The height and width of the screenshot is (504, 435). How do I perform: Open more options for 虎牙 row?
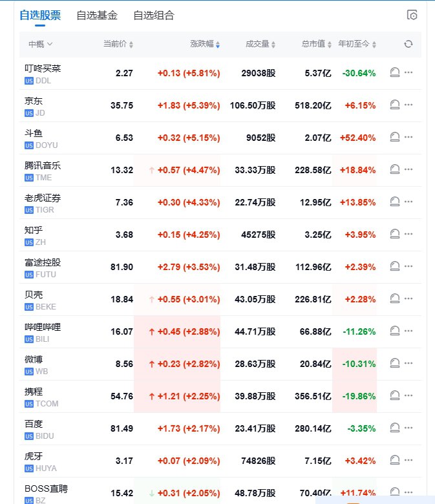click(408, 460)
